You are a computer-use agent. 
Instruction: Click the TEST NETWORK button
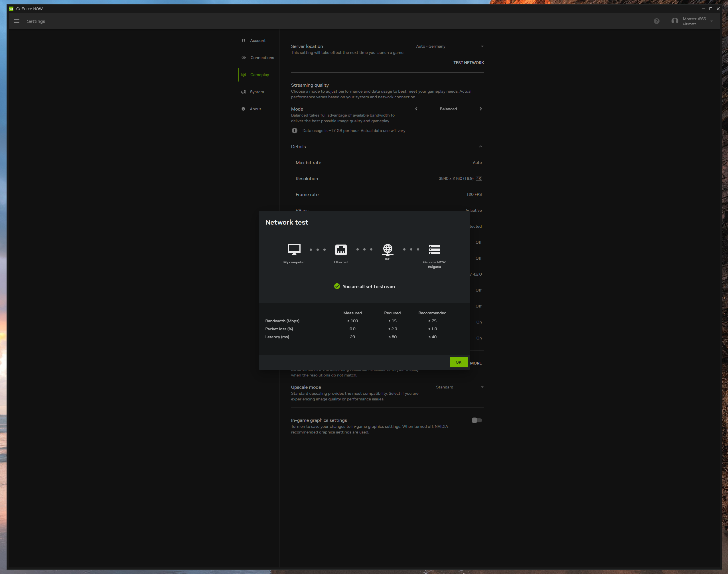(x=469, y=63)
